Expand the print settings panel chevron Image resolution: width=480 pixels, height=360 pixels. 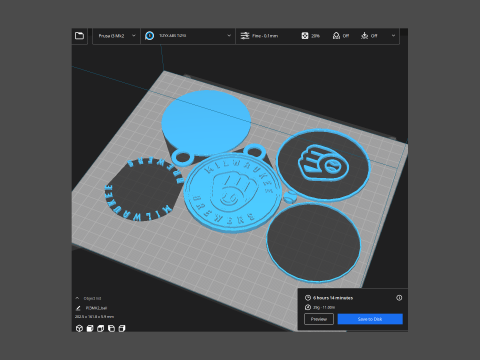pos(393,36)
